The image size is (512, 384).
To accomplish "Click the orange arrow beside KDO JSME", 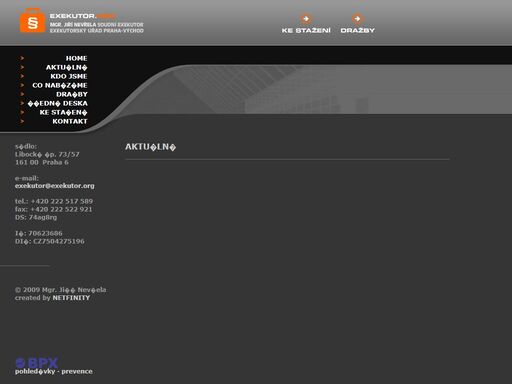I will point(22,76).
